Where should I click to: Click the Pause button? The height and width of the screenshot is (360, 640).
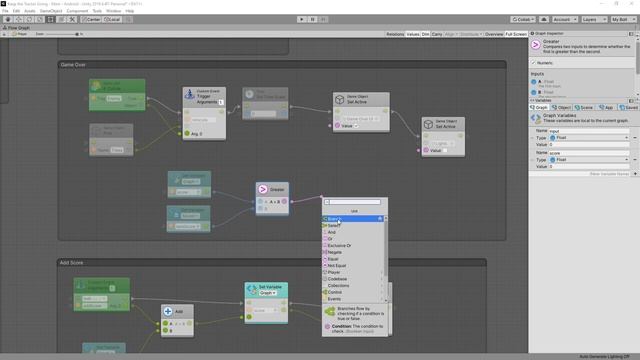point(312,19)
